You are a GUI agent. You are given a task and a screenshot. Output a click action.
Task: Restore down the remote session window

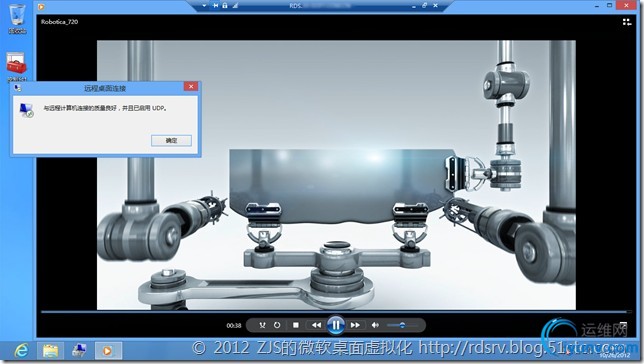coord(424,6)
